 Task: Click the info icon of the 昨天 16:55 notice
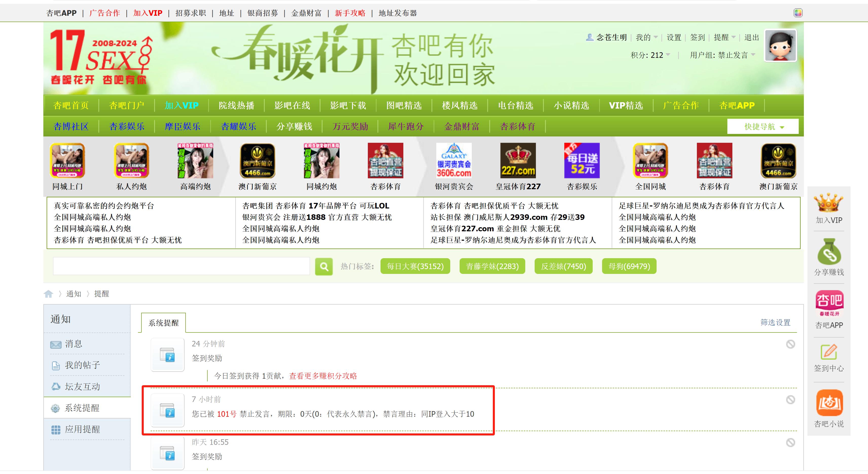168,453
